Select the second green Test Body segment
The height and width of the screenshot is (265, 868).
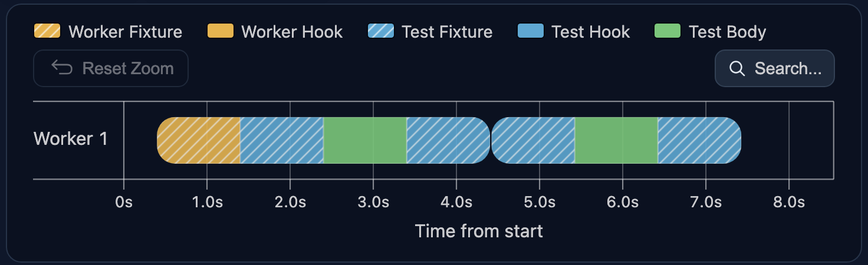pos(616,140)
